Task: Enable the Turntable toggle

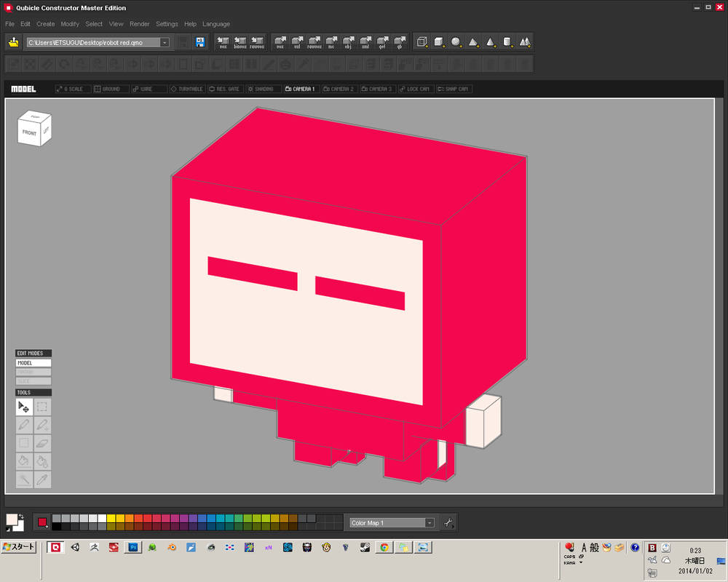Action: click(187, 89)
